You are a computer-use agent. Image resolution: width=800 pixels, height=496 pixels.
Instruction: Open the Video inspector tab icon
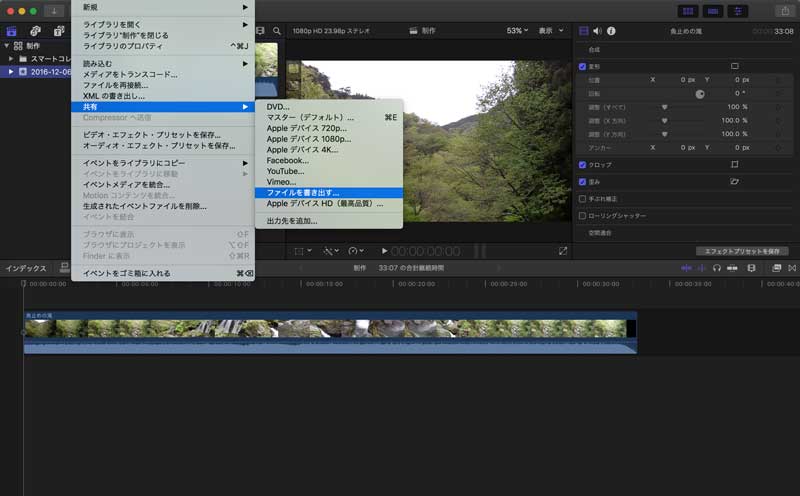(x=584, y=31)
